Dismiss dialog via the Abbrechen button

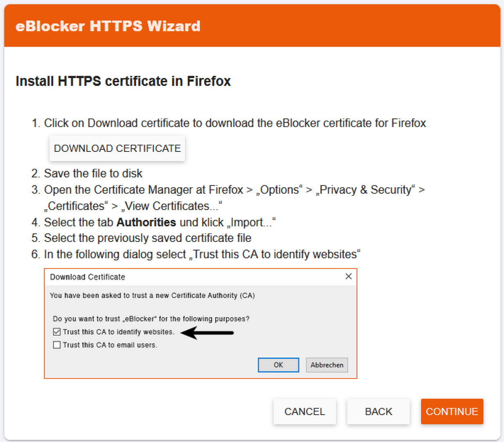[x=327, y=365]
